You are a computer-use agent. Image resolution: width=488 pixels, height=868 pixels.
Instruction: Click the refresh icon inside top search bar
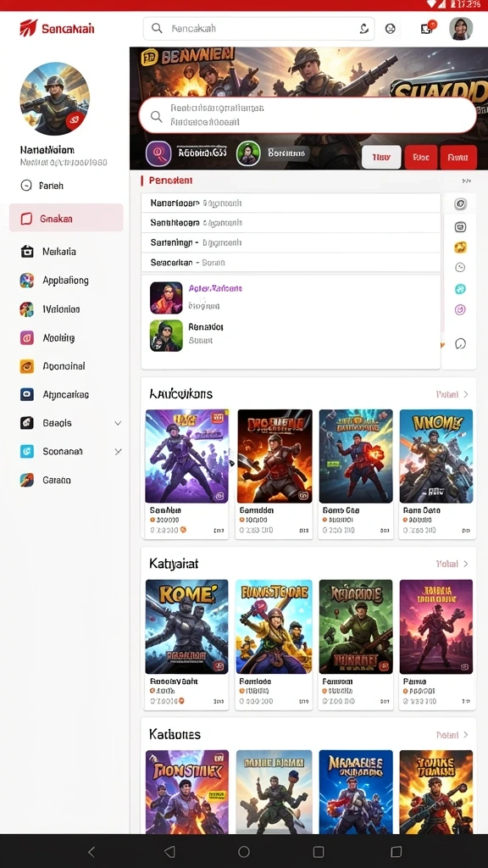(x=364, y=28)
